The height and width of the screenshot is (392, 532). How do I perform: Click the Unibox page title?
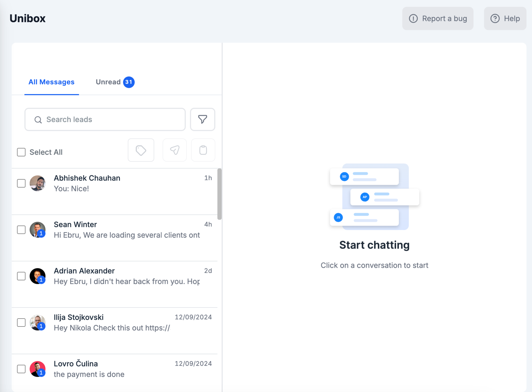(28, 18)
